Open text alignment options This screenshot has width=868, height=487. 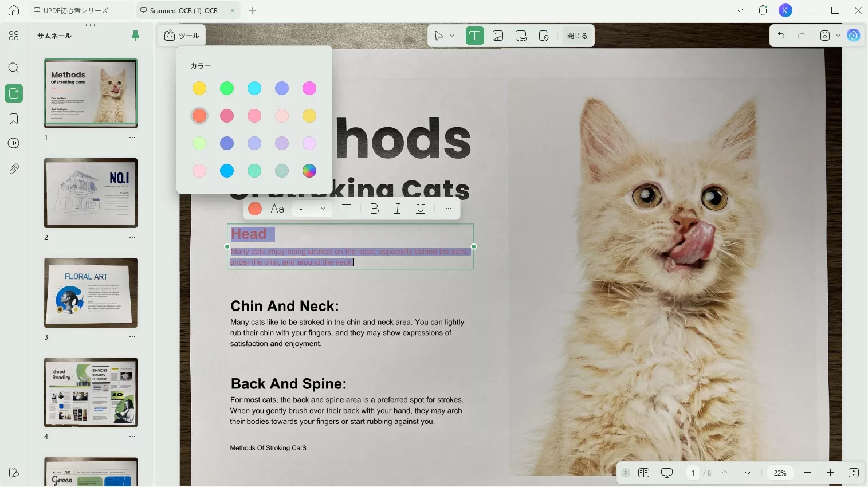(x=346, y=209)
